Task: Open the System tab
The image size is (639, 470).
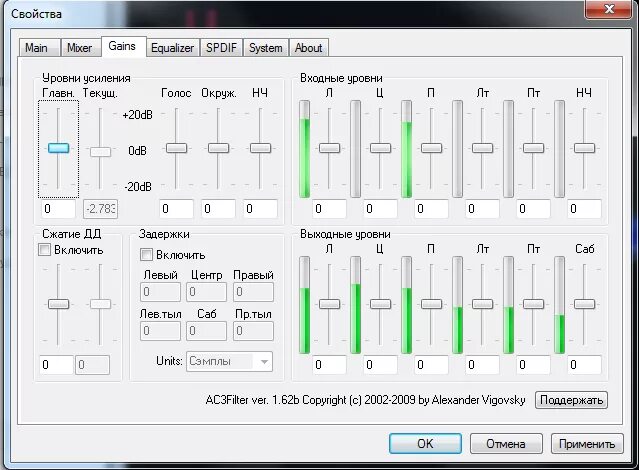Action: click(266, 48)
